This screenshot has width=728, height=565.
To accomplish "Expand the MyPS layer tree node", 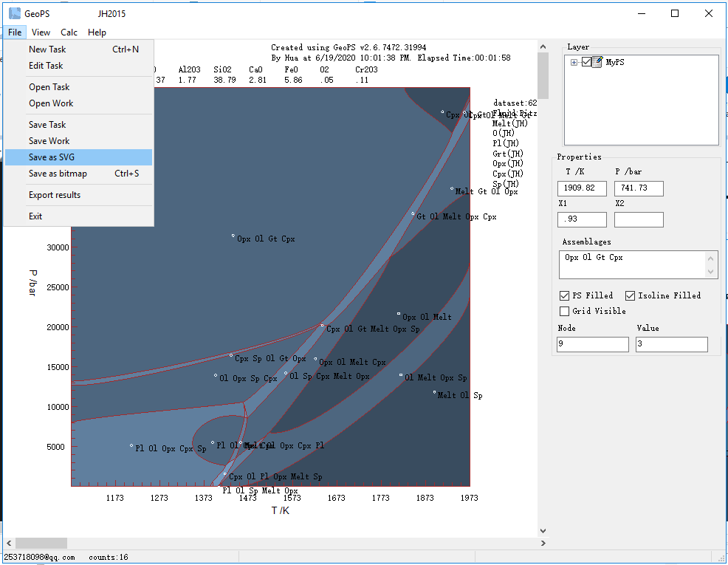I will (x=574, y=62).
